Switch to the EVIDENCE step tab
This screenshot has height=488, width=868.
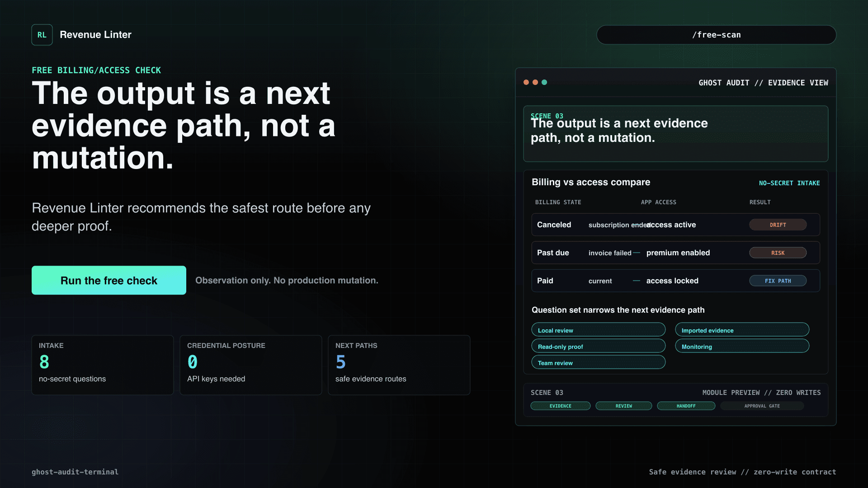pyautogui.click(x=561, y=406)
